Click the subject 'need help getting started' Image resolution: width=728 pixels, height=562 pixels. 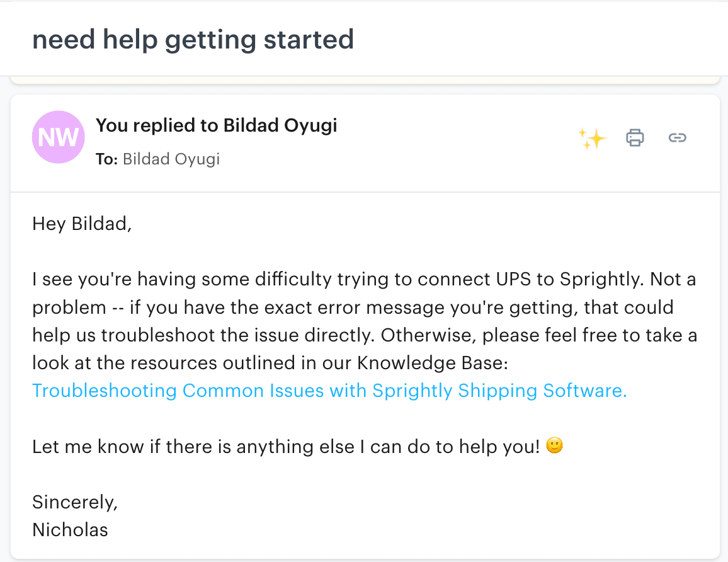[193, 39]
